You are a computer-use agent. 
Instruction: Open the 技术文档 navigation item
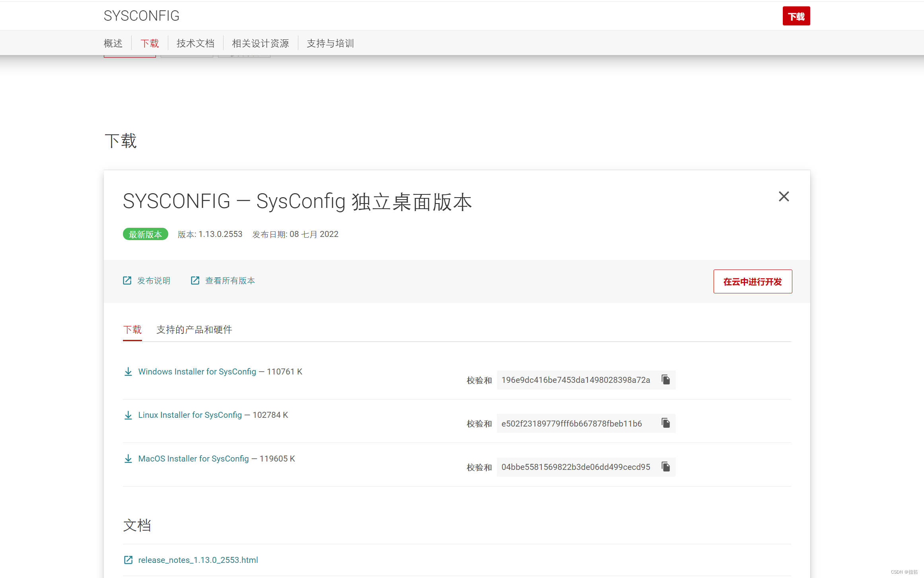tap(195, 43)
